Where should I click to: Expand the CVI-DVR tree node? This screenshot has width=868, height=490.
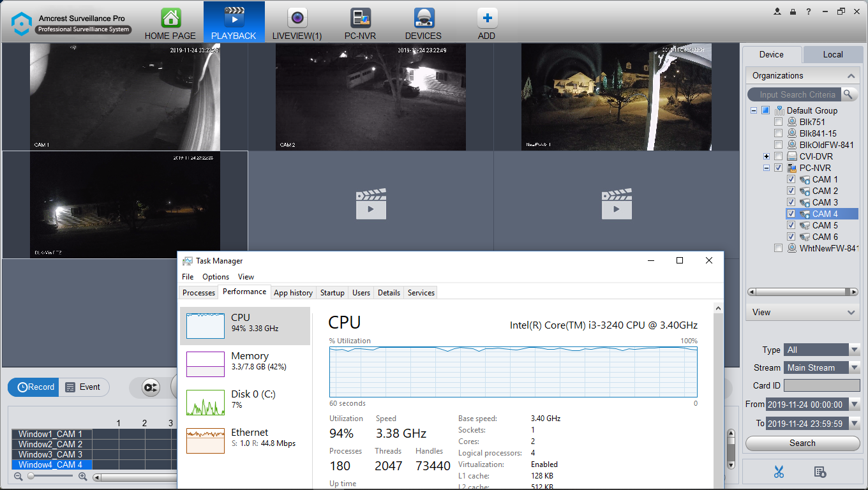coord(767,156)
